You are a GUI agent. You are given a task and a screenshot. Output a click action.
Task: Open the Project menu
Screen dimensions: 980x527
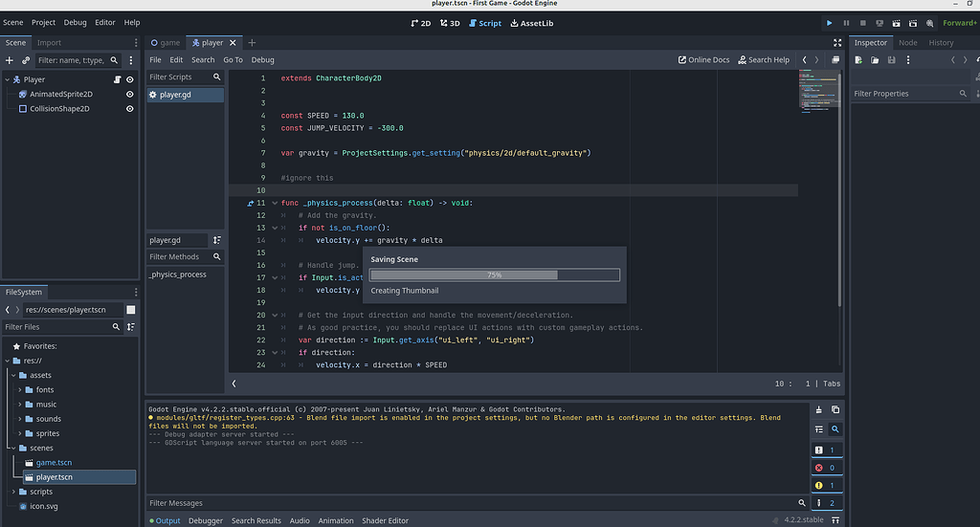click(x=44, y=23)
